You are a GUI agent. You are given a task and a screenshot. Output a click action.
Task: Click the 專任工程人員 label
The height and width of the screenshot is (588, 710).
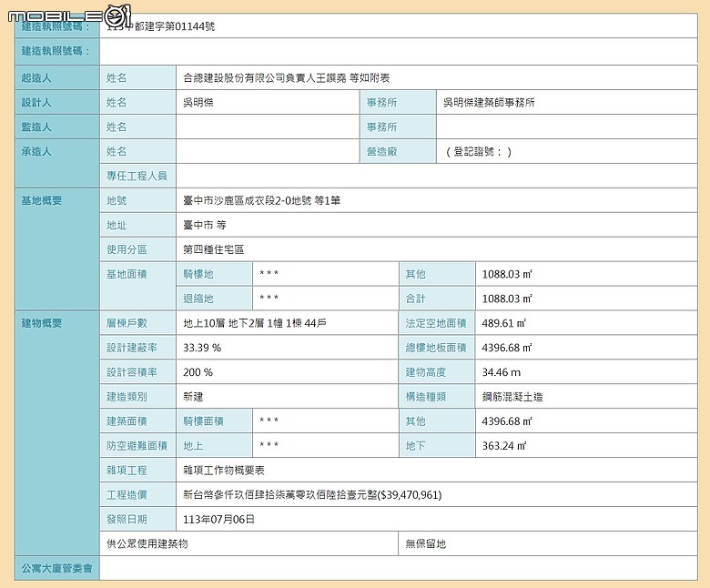(137, 176)
